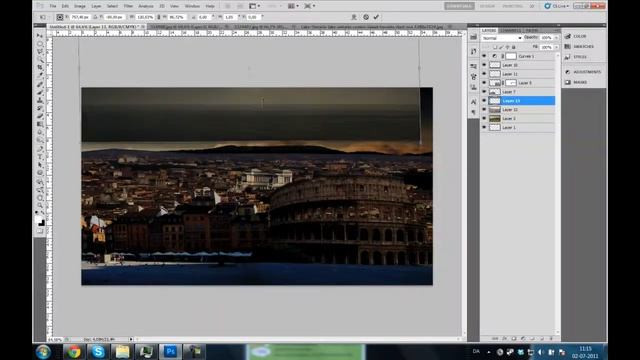Select the Horizontal Type tool
The height and width of the screenshot is (360, 640).
click(x=40, y=157)
